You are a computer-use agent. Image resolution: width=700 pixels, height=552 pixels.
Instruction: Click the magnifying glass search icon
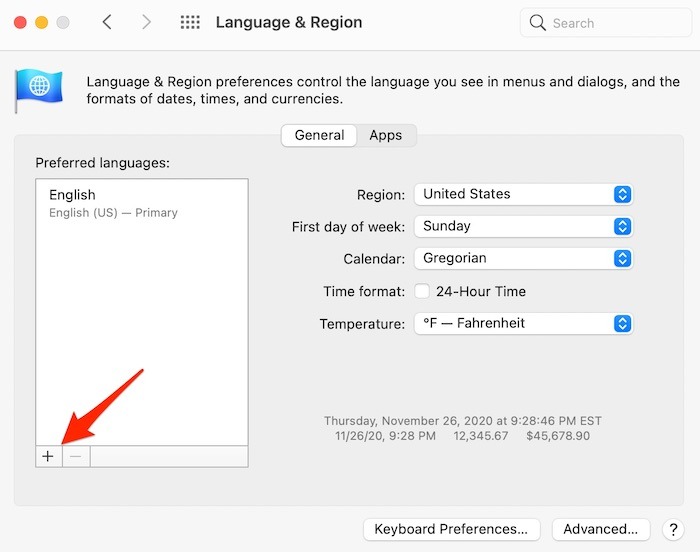coord(538,23)
